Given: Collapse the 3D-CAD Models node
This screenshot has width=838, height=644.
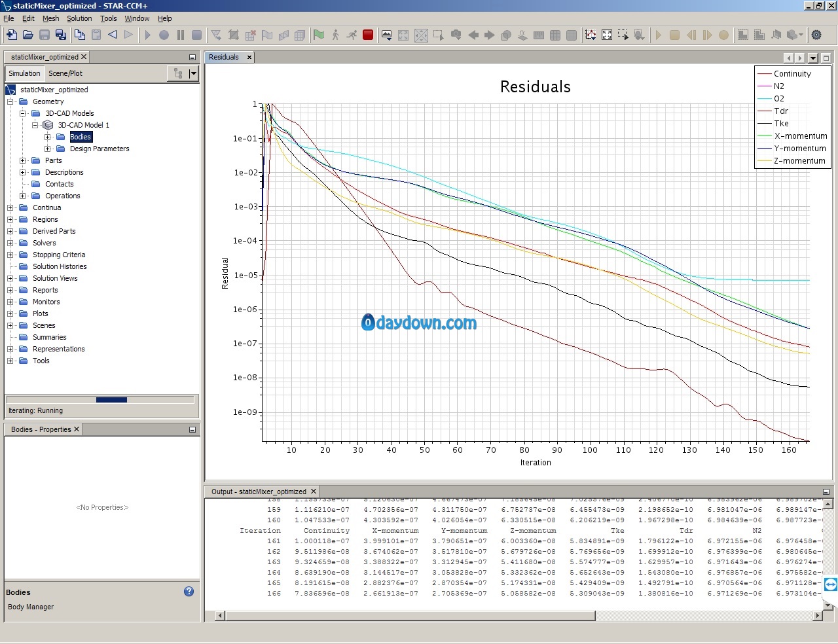Looking at the screenshot, I should point(22,113).
